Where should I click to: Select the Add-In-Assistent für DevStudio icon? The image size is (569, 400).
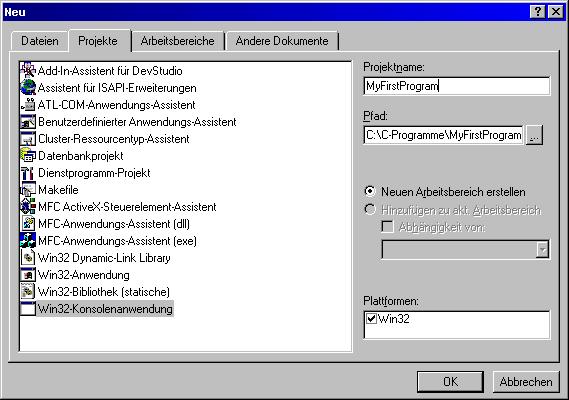28,70
